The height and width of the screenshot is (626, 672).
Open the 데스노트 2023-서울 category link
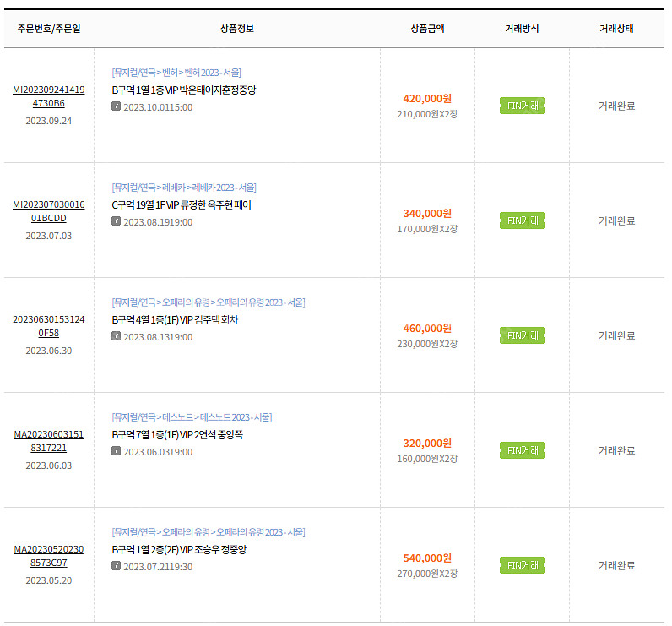(192, 417)
